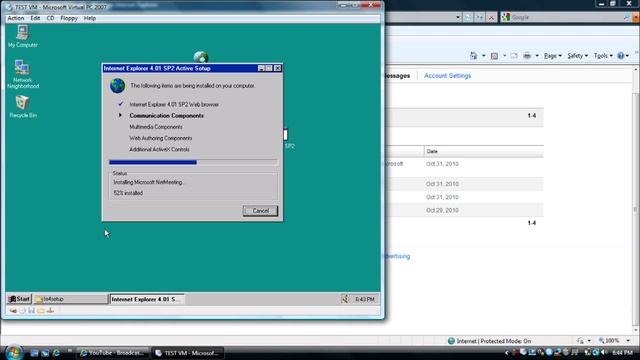Click Show Desktop quick launch icon
Screen dimensions: 640x360
tap(34, 353)
